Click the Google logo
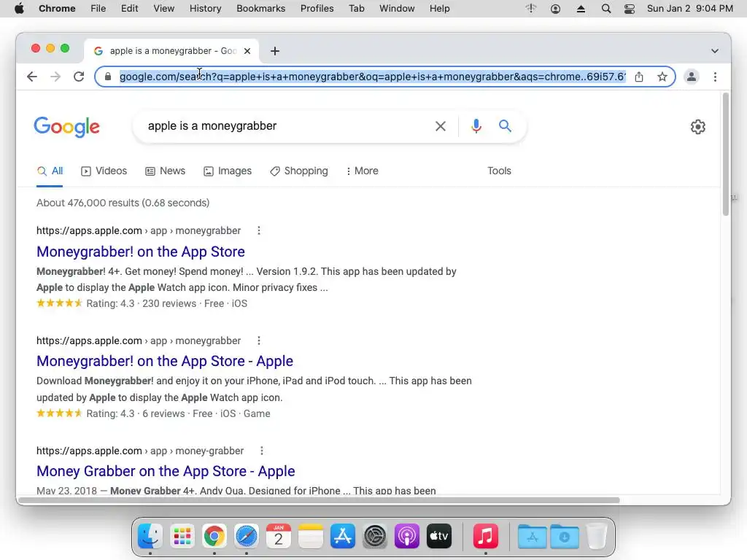 coord(66,127)
